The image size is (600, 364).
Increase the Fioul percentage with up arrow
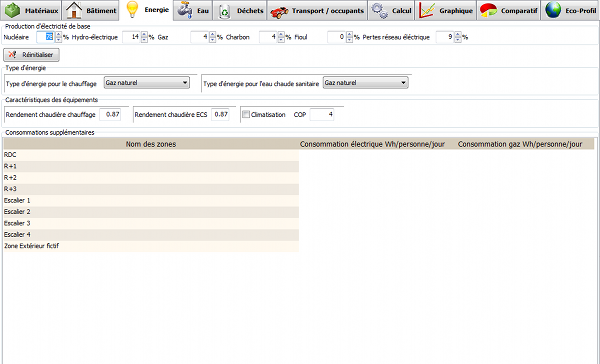(x=349, y=34)
